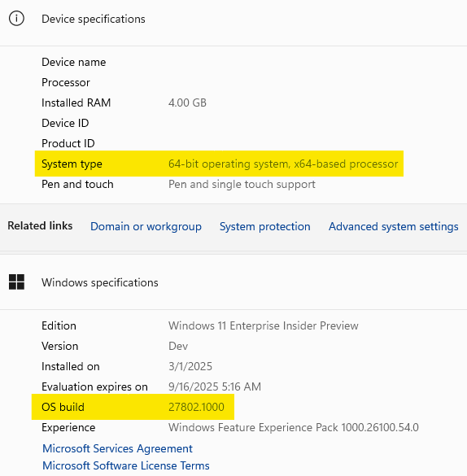
Task: Click the Related links label
Action: click(x=40, y=226)
